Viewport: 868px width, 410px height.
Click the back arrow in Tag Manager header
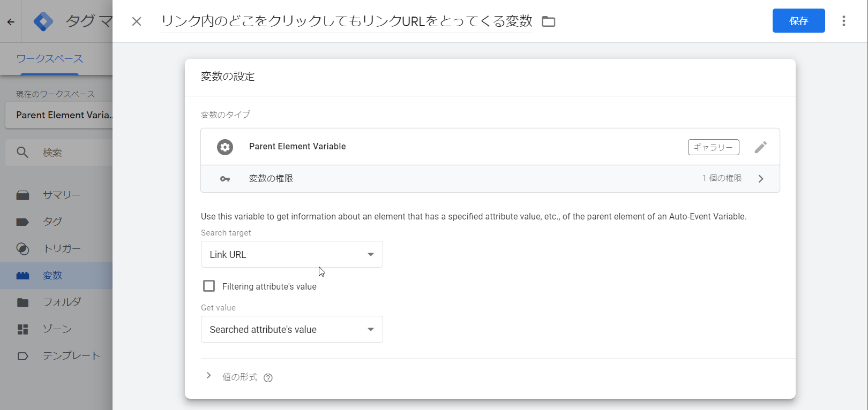[x=11, y=21]
